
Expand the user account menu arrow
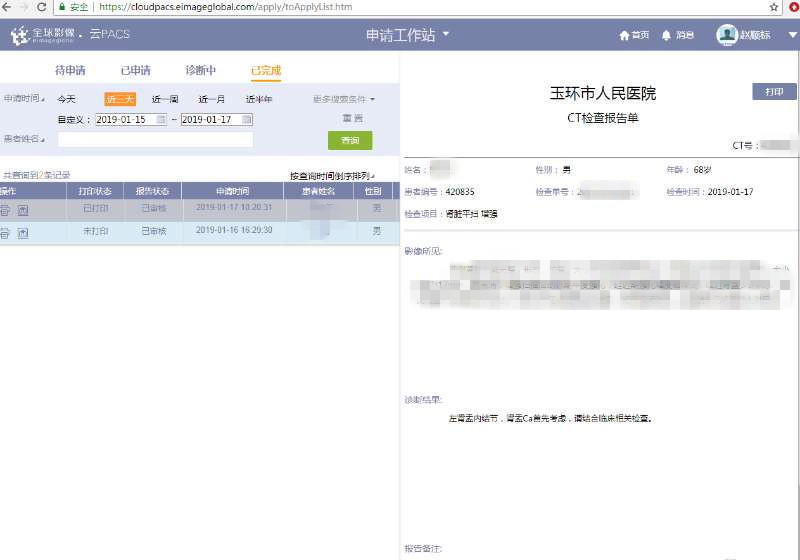pos(793,35)
